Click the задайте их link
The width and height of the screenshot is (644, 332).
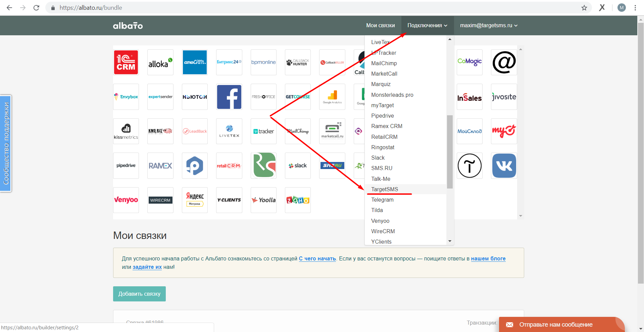coord(147,267)
